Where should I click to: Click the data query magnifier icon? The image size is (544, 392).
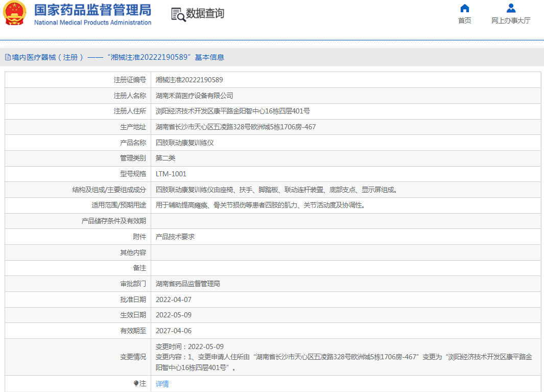178,14
